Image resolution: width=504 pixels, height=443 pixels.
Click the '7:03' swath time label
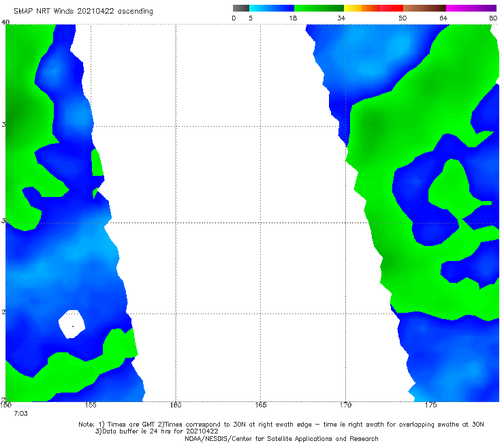coord(20,414)
